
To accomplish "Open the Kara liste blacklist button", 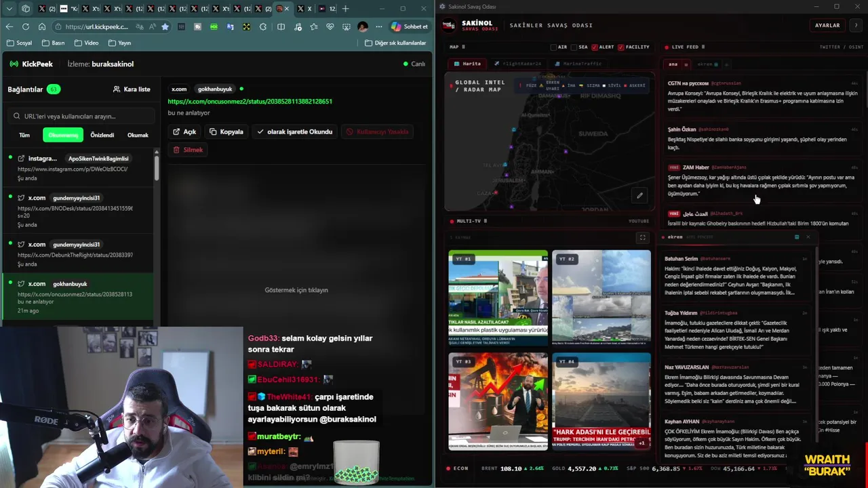I will 132,89.
